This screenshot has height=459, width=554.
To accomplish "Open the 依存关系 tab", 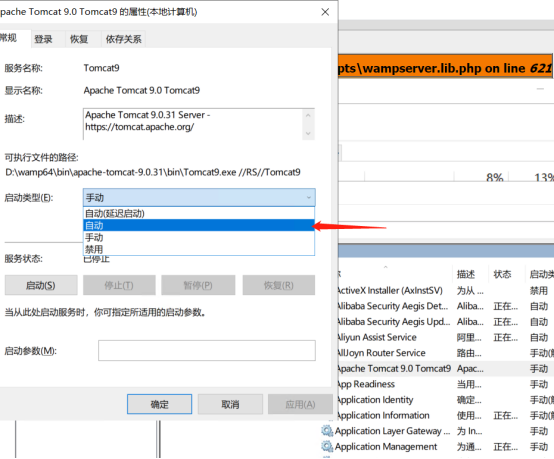I will 123,39.
